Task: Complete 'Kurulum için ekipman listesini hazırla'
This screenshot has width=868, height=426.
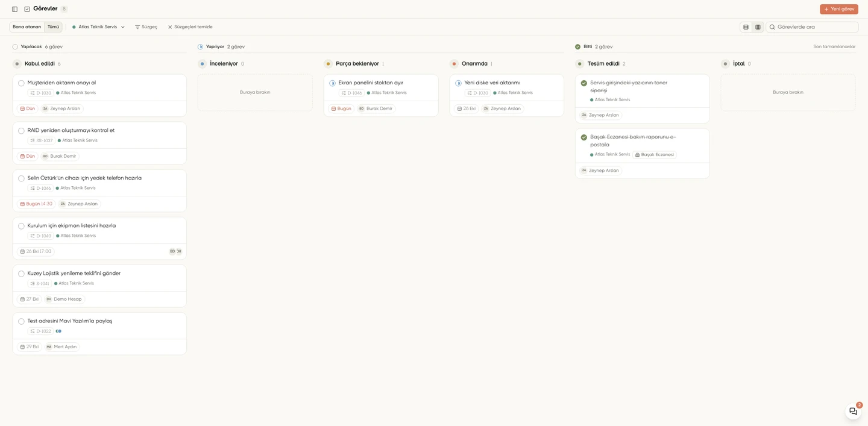Action: (x=21, y=226)
